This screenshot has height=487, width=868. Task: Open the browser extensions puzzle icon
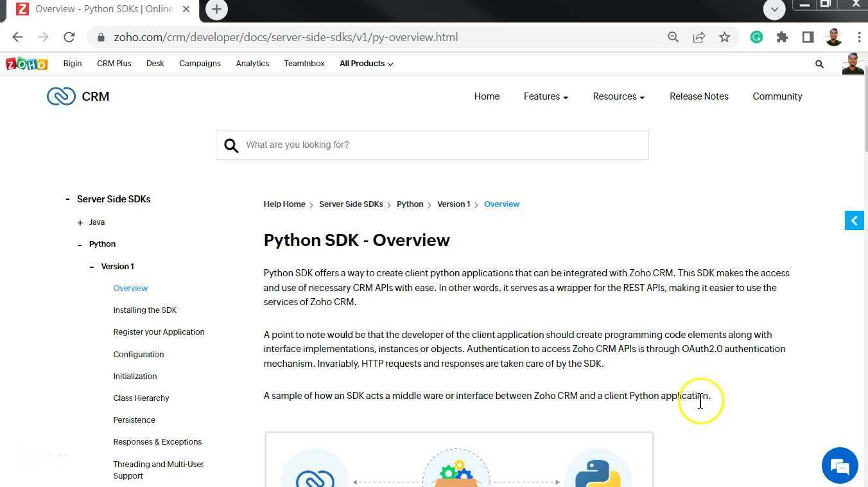782,37
